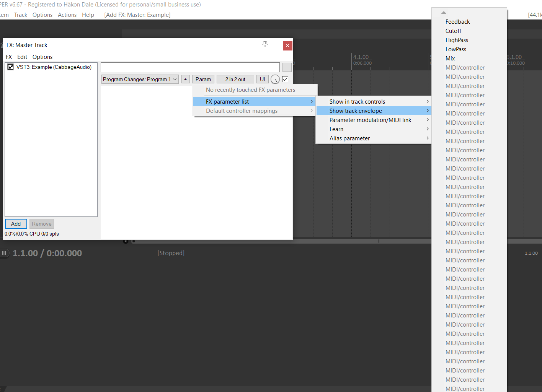Toggle the FX bypass checkbox beside UI
The width and height of the screenshot is (542, 392).
click(285, 79)
